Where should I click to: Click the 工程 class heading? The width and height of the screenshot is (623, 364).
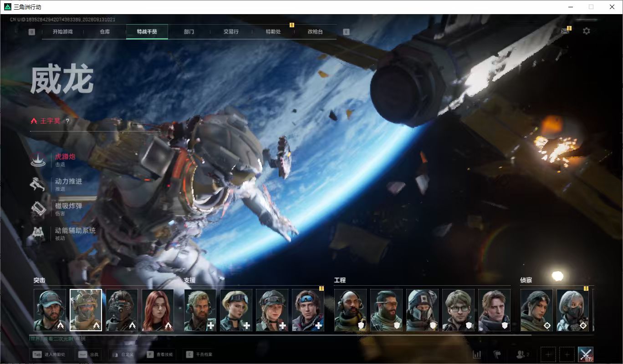340,280
